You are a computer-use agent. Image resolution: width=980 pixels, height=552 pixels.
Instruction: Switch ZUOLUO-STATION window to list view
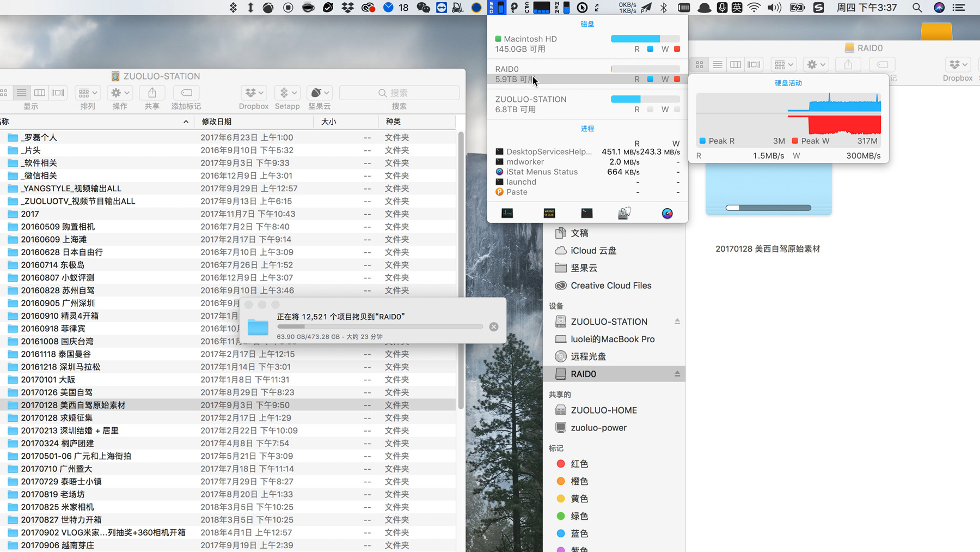[x=21, y=93]
